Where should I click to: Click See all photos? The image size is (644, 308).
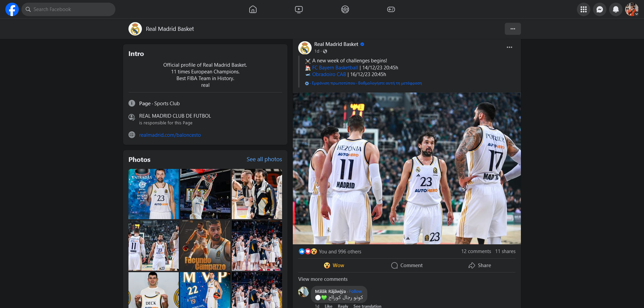click(264, 159)
